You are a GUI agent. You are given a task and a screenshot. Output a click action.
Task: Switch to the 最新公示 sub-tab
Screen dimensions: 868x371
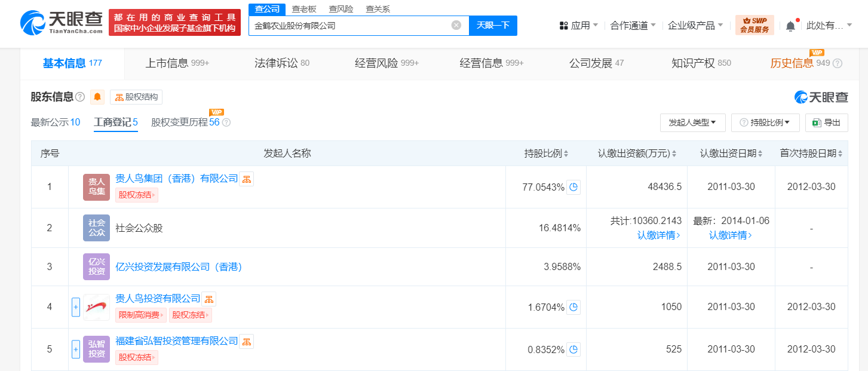point(56,122)
